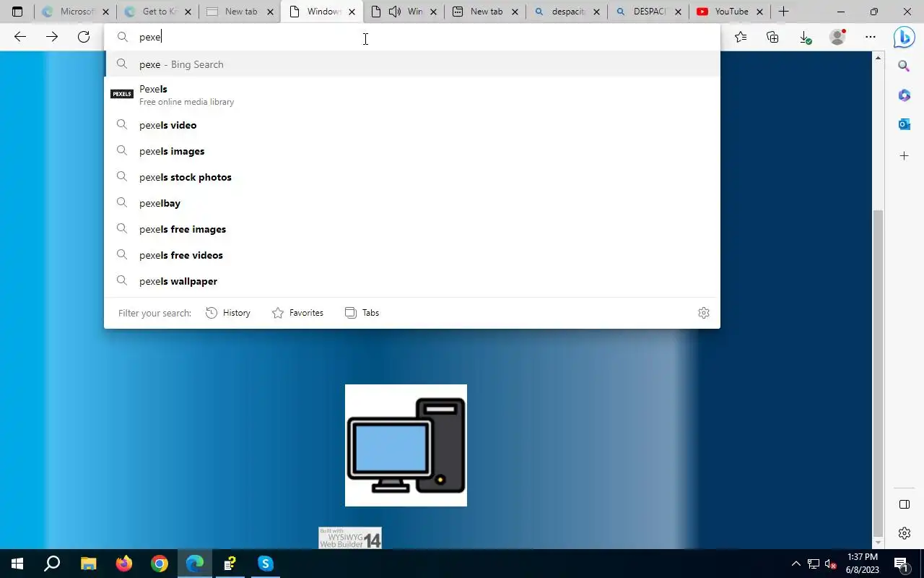The height and width of the screenshot is (578, 924).
Task: Open Windows Start menu
Action: pos(17,564)
